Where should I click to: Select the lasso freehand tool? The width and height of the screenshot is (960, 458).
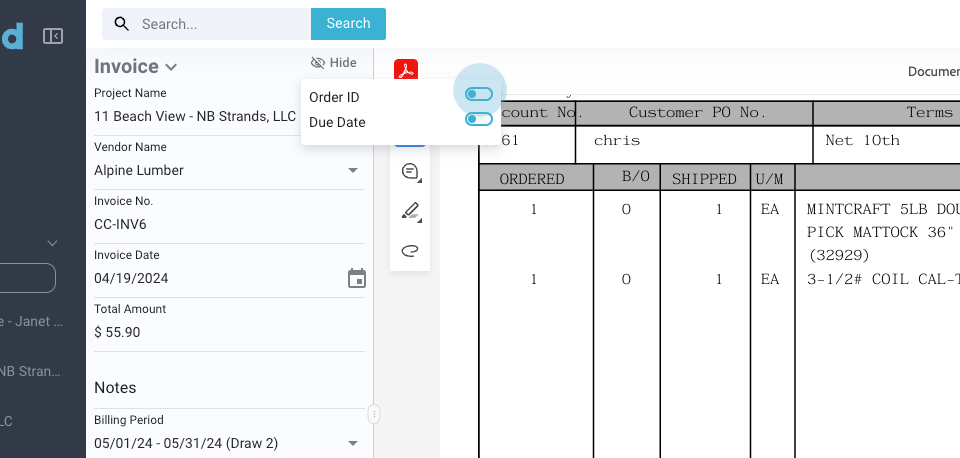[410, 250]
